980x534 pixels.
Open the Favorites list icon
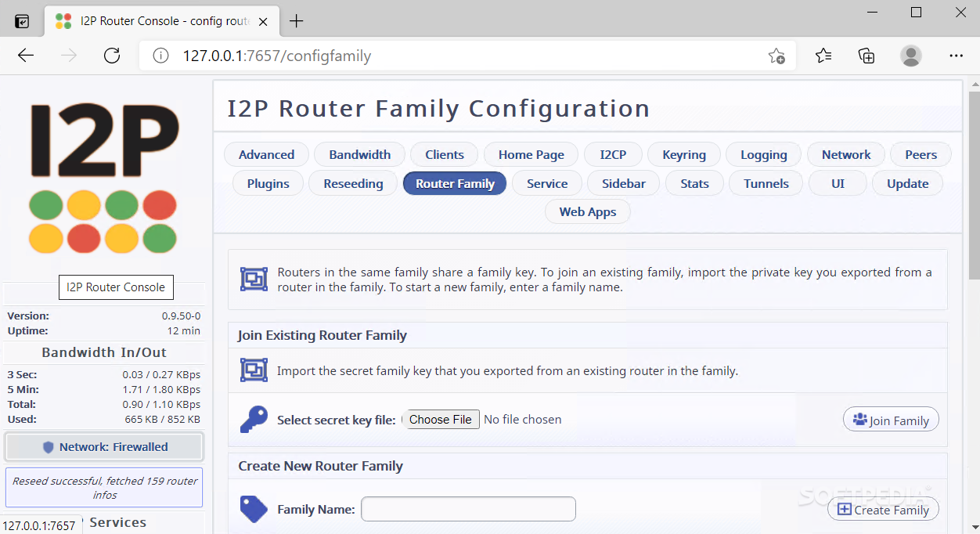click(823, 56)
